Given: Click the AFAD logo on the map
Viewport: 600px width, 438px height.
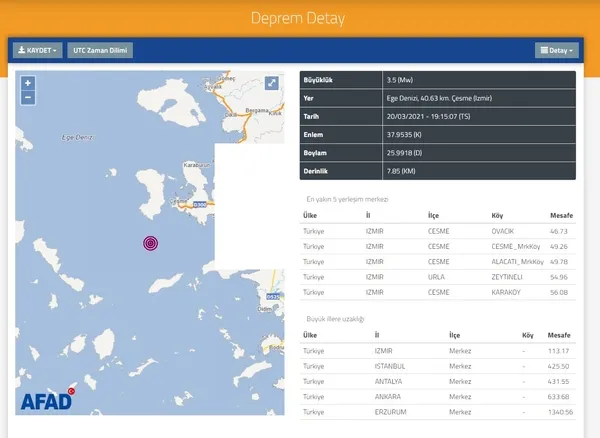Looking at the screenshot, I should tap(46, 401).
